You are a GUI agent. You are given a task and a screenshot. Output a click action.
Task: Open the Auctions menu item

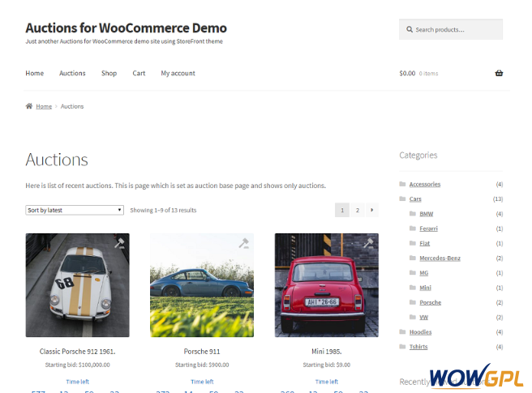tap(72, 73)
